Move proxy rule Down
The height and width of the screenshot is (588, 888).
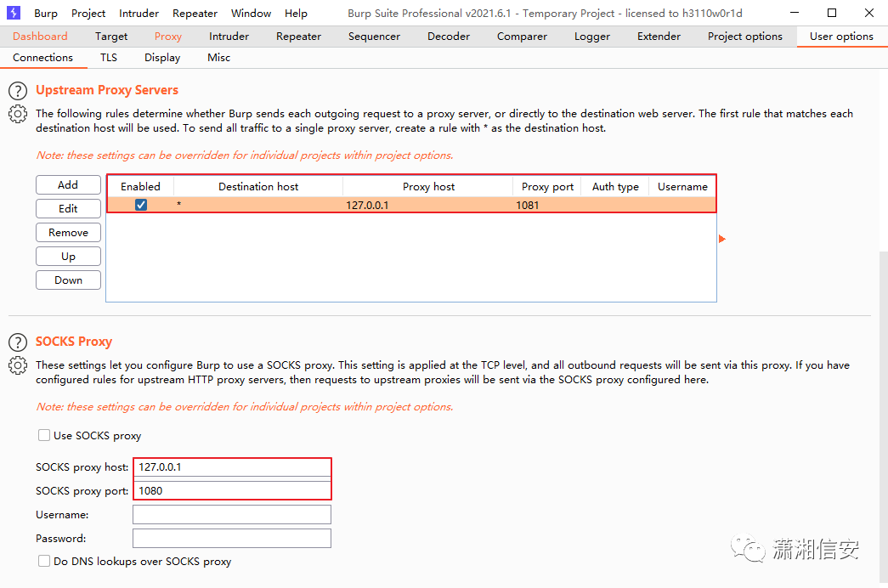[68, 280]
